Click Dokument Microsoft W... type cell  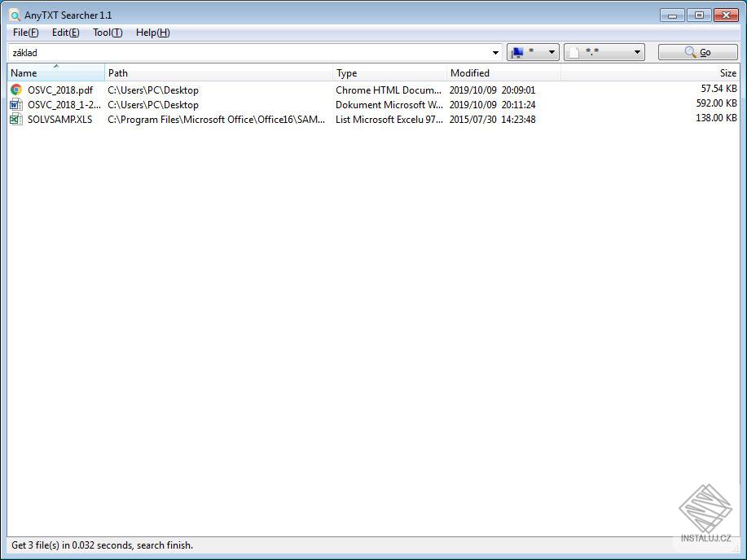pyautogui.click(x=389, y=105)
